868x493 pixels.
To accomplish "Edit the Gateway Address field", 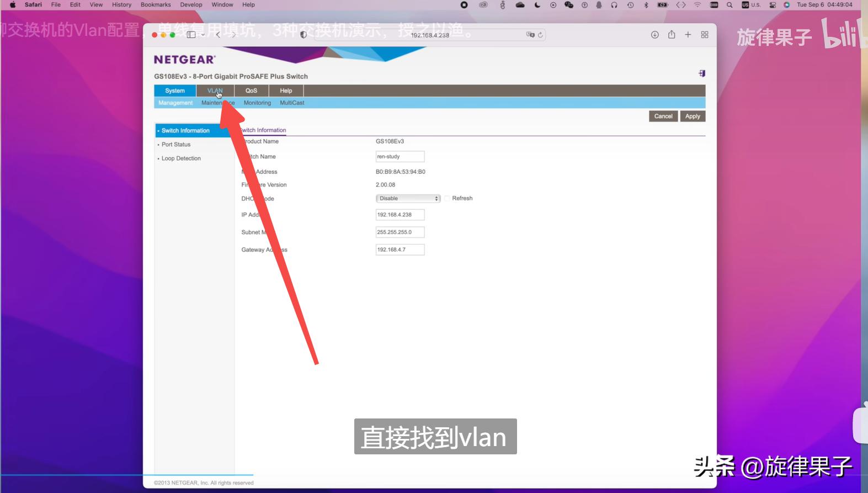I will pyautogui.click(x=400, y=250).
